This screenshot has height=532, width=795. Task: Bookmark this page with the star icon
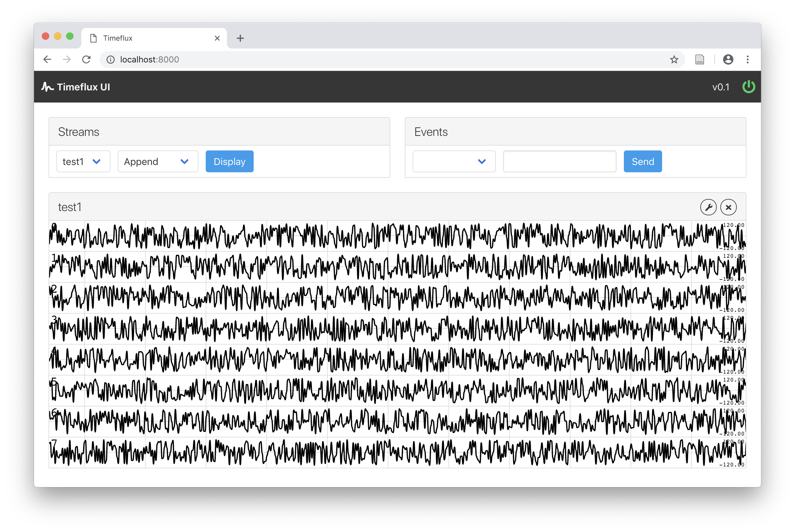(x=674, y=60)
